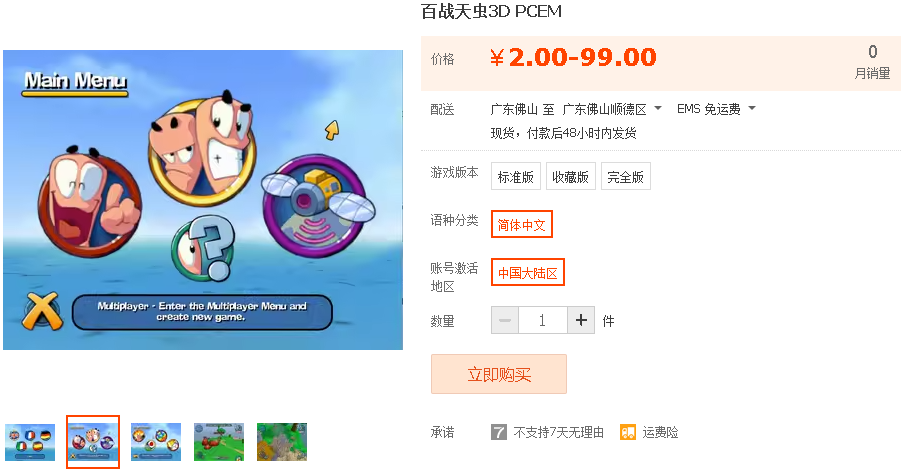Click the 运费险 shipping insurance icon
Viewport: 904px width, 472px height.
coord(627,432)
